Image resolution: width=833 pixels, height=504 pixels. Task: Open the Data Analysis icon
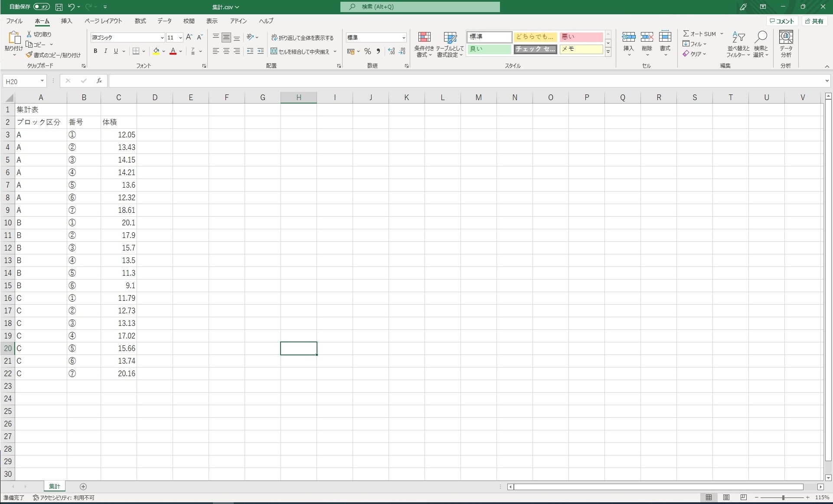click(786, 38)
